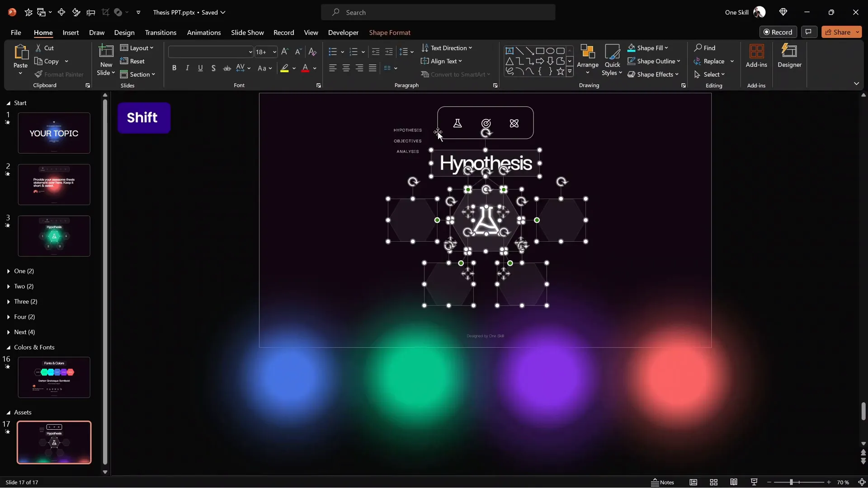The height and width of the screenshot is (488, 868).
Task: Select the Oval shape in gallery
Action: point(550,51)
